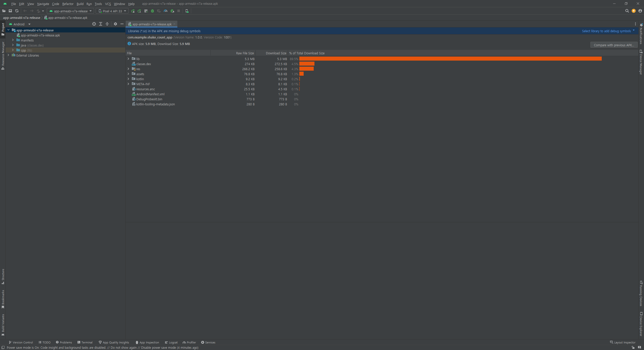
Task: Click Attach Debugger to Android Process icon
Action: [172, 11]
